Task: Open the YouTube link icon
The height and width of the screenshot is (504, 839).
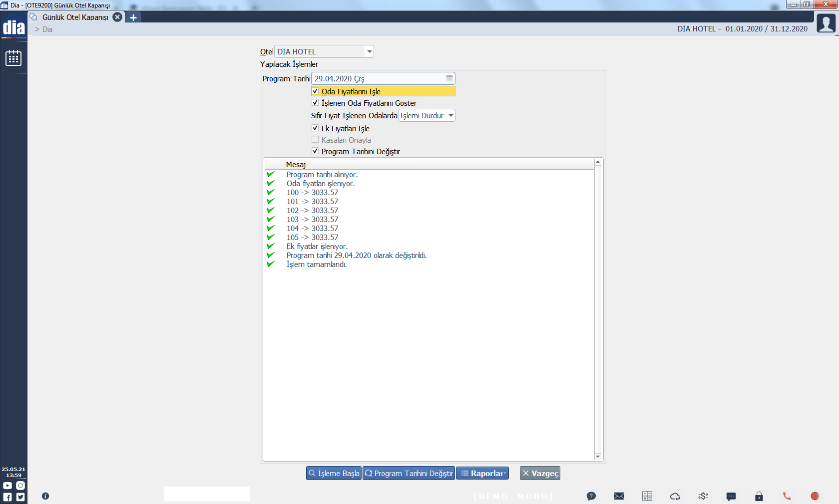Action: (7, 485)
